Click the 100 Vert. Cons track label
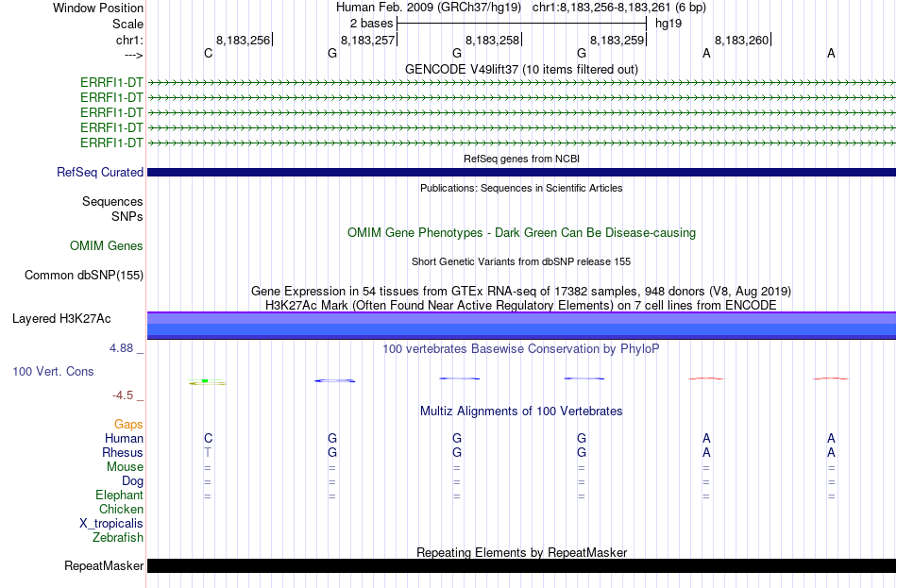Image resolution: width=897 pixels, height=588 pixels. [x=53, y=371]
